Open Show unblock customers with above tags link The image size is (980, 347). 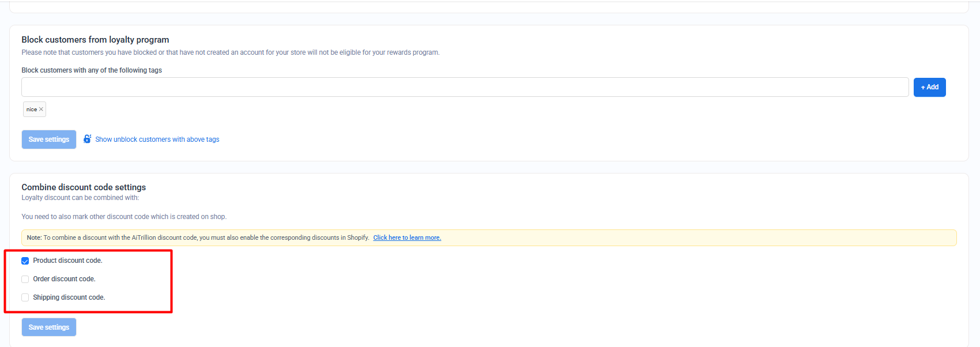(157, 139)
